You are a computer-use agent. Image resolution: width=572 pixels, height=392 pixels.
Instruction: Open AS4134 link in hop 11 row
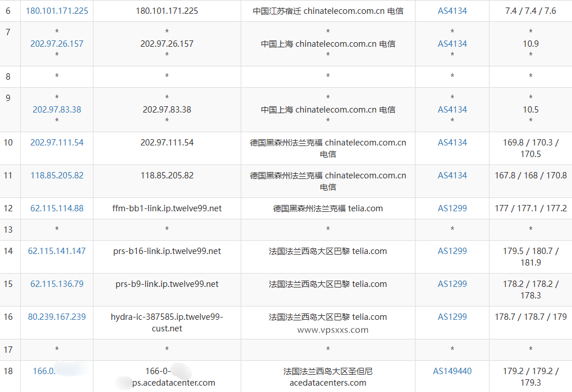pyautogui.click(x=453, y=175)
